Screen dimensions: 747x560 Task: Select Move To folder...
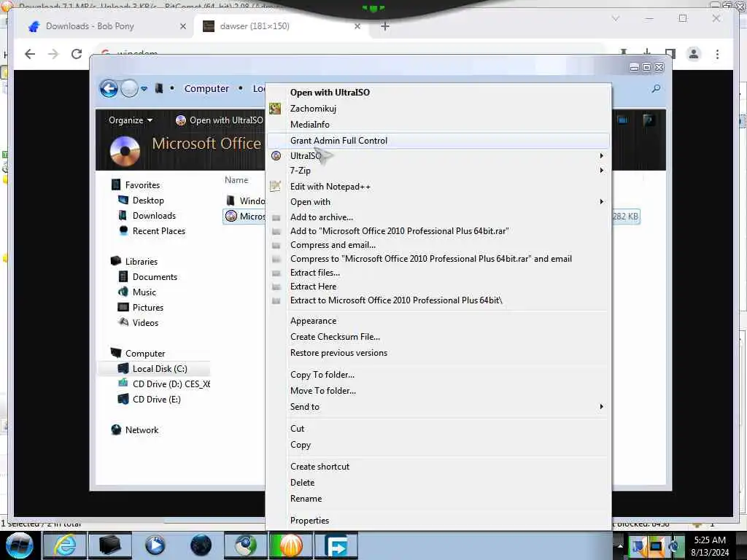point(323,391)
